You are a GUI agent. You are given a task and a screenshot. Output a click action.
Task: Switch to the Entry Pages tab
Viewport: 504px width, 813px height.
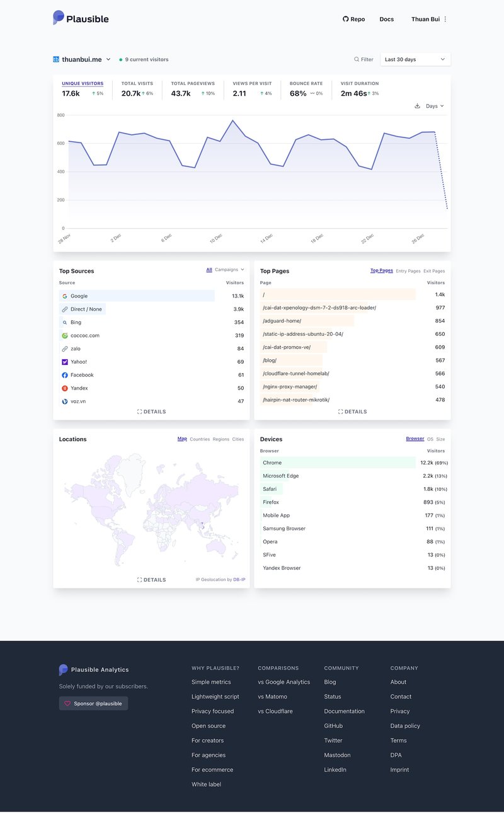tap(408, 271)
